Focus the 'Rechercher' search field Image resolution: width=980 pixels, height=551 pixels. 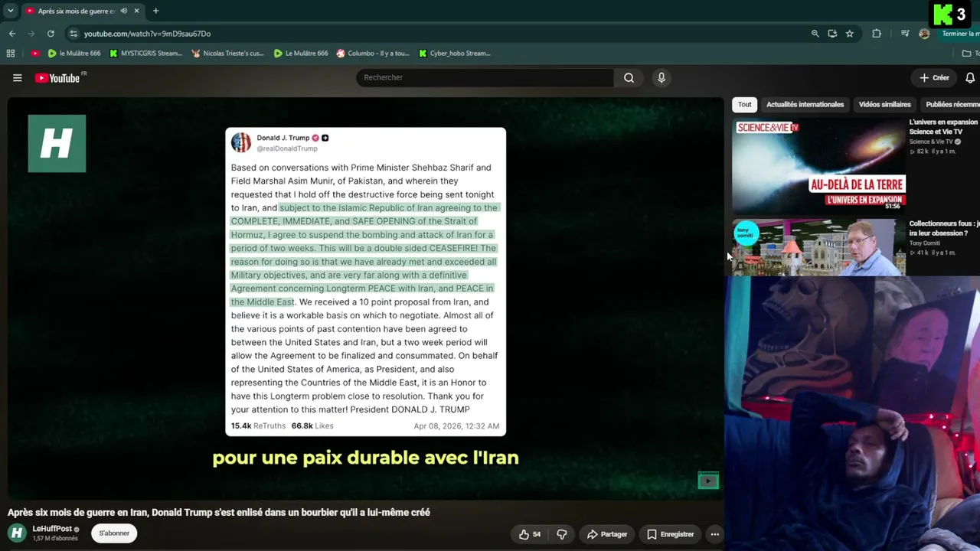coord(485,77)
